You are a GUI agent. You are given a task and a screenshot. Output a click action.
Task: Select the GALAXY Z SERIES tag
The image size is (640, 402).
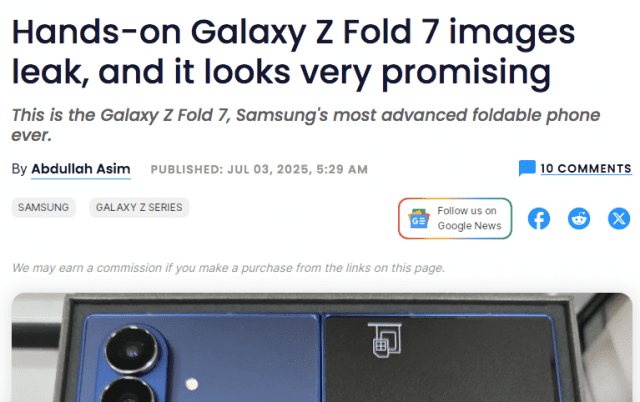click(x=139, y=207)
